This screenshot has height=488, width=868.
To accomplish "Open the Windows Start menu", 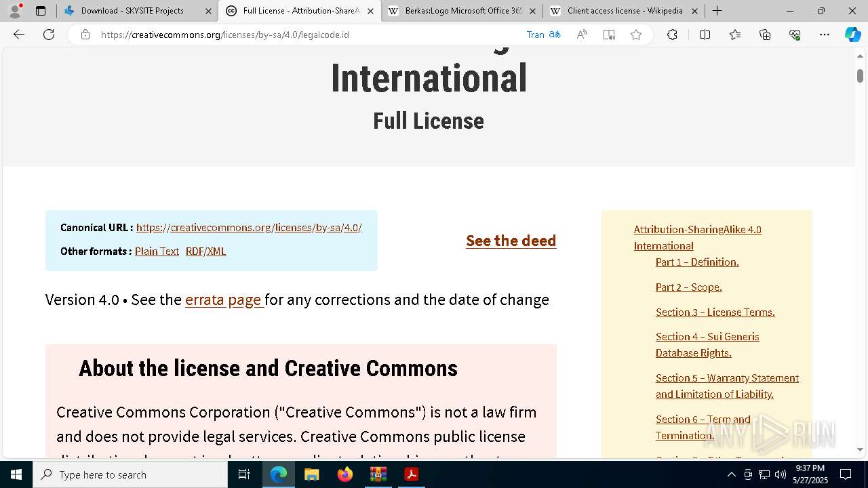I will 16,474.
